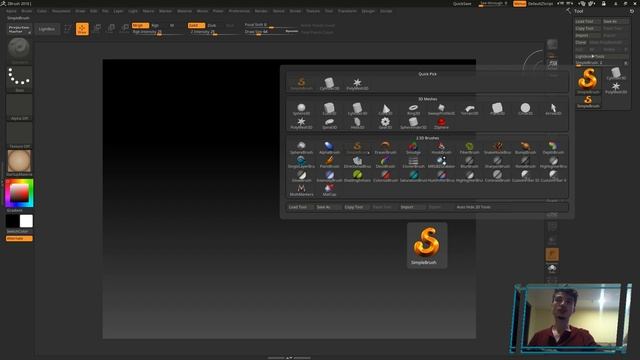Pick the ShadingEnhancer green brush
The height and width of the screenshot is (360, 640).
click(x=357, y=176)
